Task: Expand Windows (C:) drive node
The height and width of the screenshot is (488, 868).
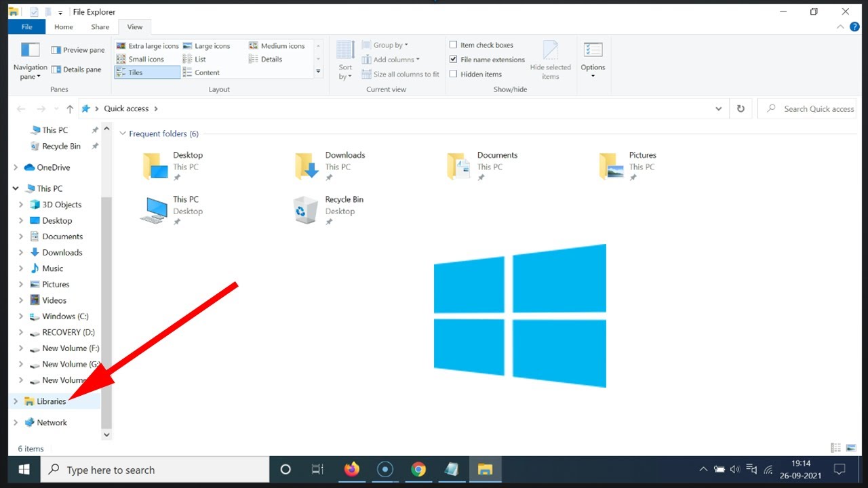Action: pos(21,317)
